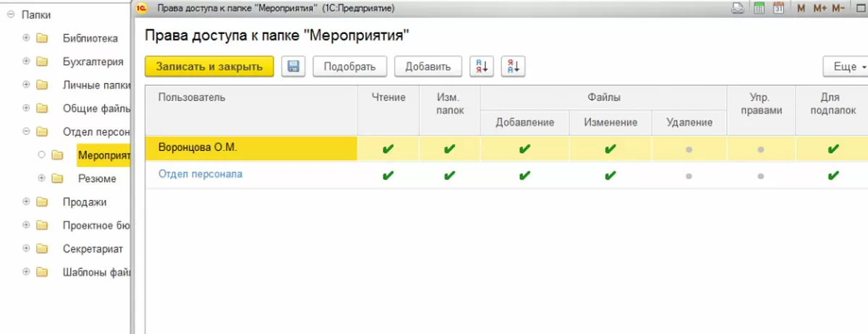The height and width of the screenshot is (334, 868).
Task: Select the Резюме subfolder
Action: [96, 178]
